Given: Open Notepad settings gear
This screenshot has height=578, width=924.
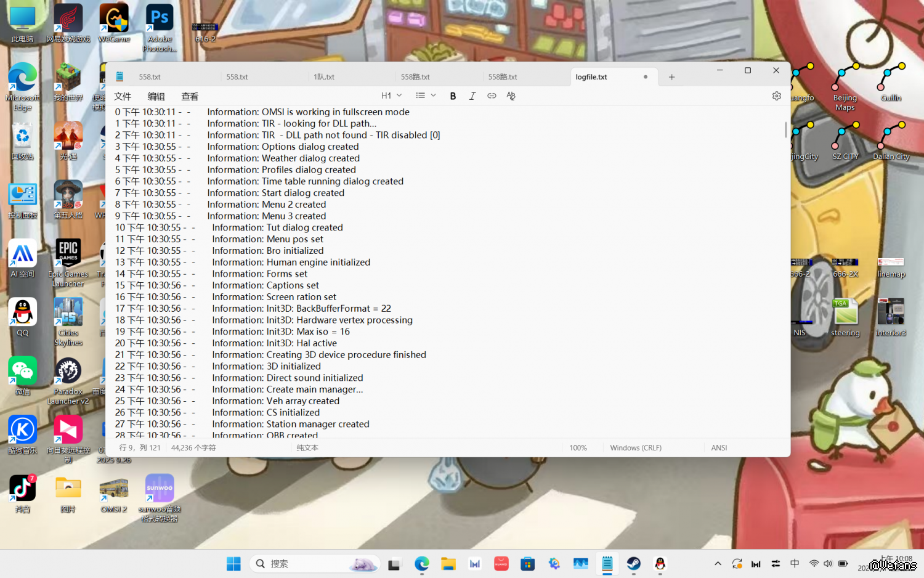Looking at the screenshot, I should (x=776, y=96).
